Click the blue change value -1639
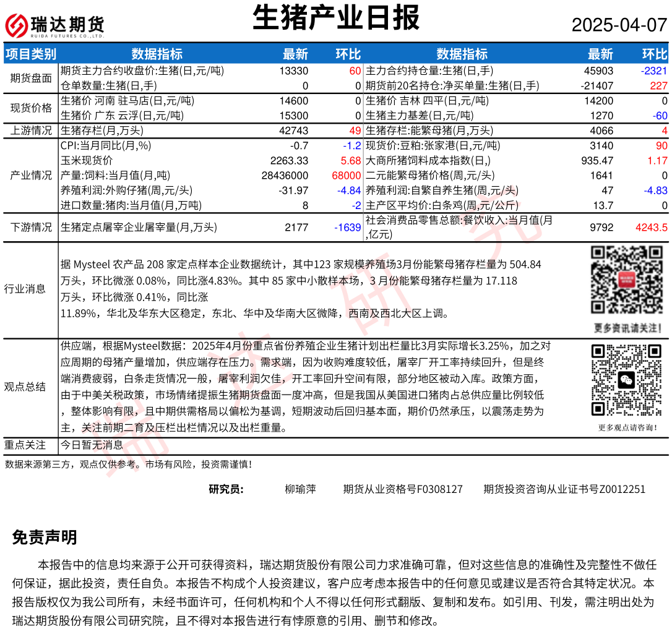672x629 pixels. click(x=348, y=228)
